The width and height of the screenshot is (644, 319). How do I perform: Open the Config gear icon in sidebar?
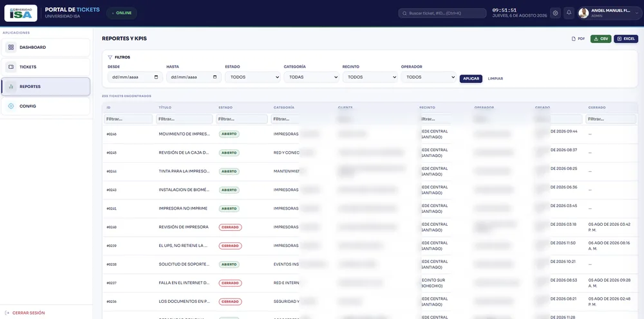click(11, 106)
